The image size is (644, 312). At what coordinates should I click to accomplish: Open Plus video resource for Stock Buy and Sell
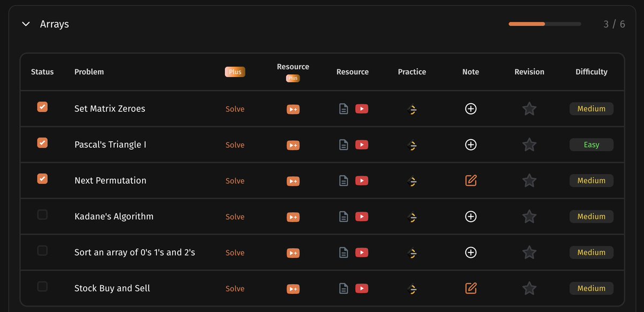293,289
